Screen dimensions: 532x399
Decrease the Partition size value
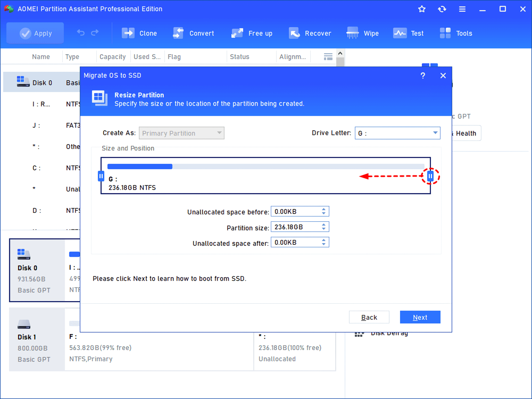pyautogui.click(x=323, y=229)
